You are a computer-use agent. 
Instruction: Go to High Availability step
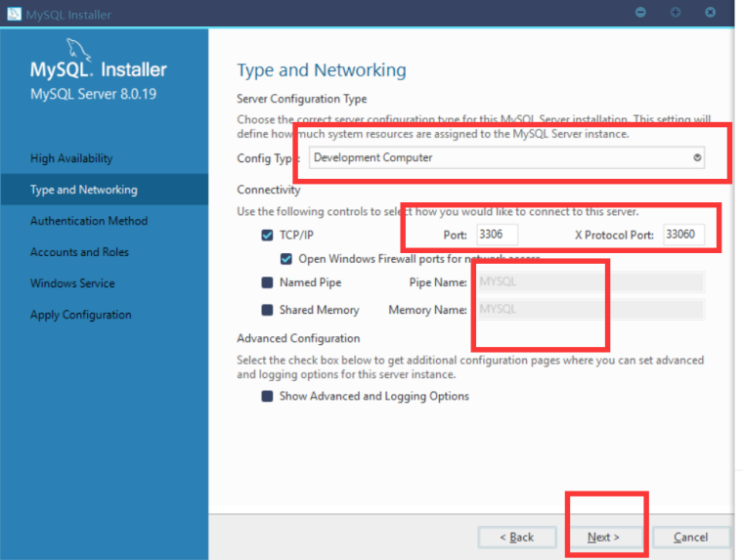(71, 158)
